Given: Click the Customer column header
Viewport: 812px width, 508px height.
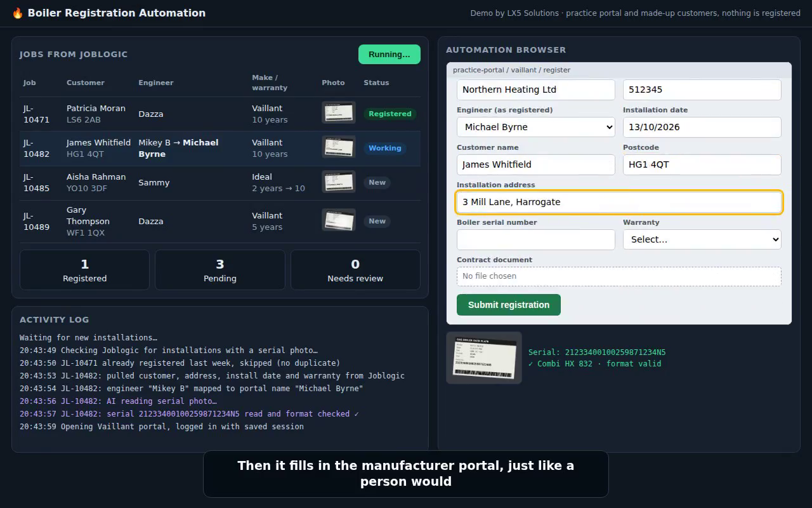Looking at the screenshot, I should click(x=86, y=83).
